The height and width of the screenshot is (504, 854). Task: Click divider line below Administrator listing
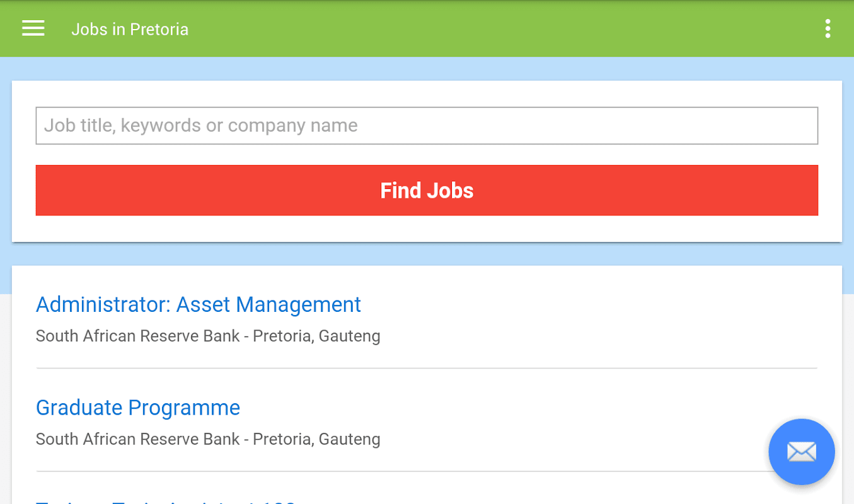point(427,368)
